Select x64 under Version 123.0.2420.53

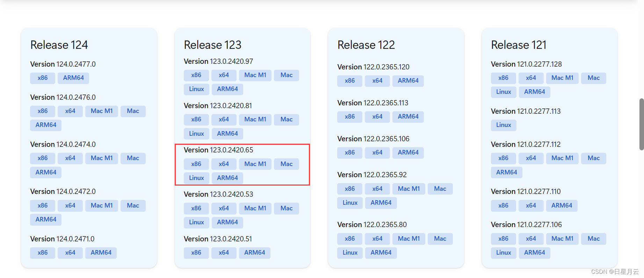(x=224, y=209)
